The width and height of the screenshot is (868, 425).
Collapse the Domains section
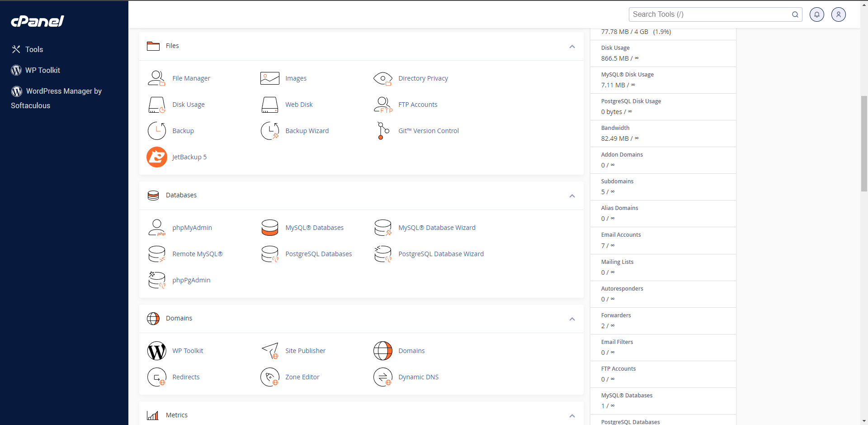click(571, 319)
